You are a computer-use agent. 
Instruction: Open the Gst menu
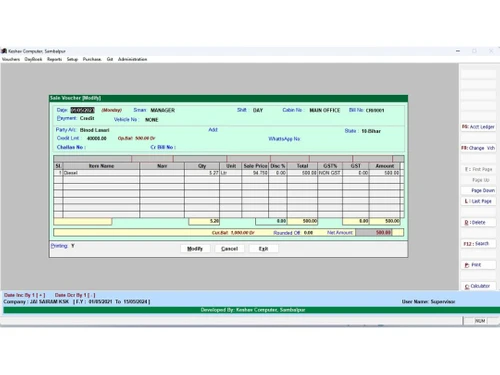(110, 59)
